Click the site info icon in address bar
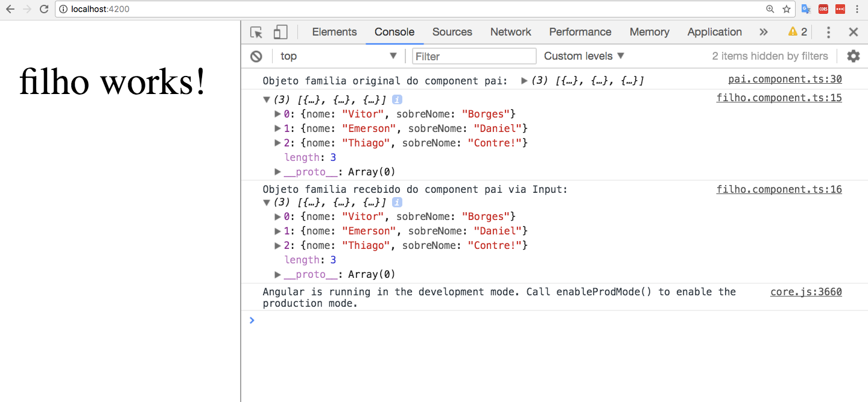Image resolution: width=868 pixels, height=402 pixels. (x=63, y=9)
